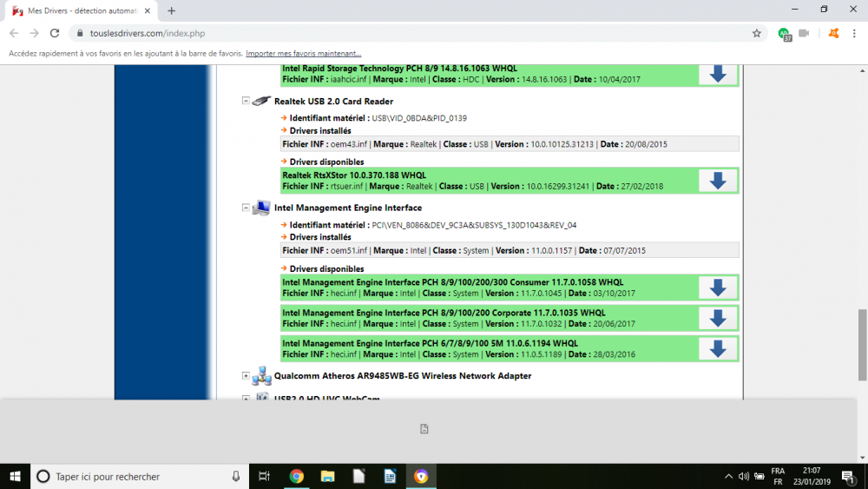The width and height of the screenshot is (868, 489).
Task: Change FRA keyboard language
Action: [778, 476]
